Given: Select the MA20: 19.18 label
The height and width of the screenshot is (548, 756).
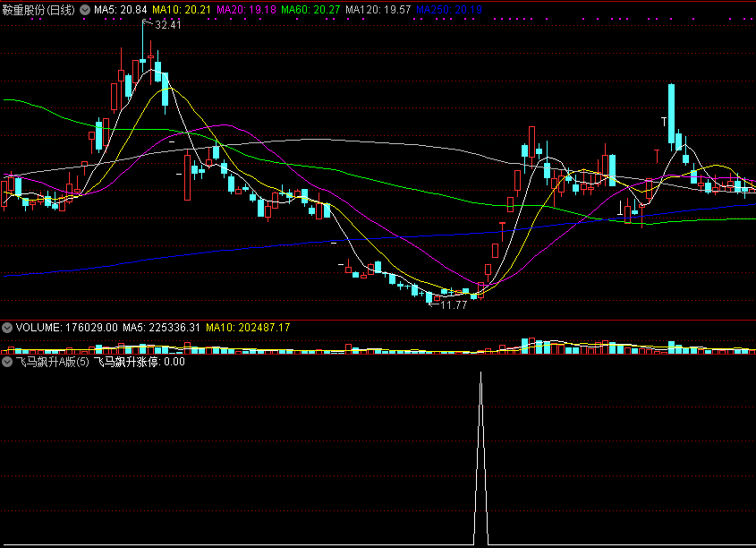Looking at the screenshot, I should click(246, 10).
